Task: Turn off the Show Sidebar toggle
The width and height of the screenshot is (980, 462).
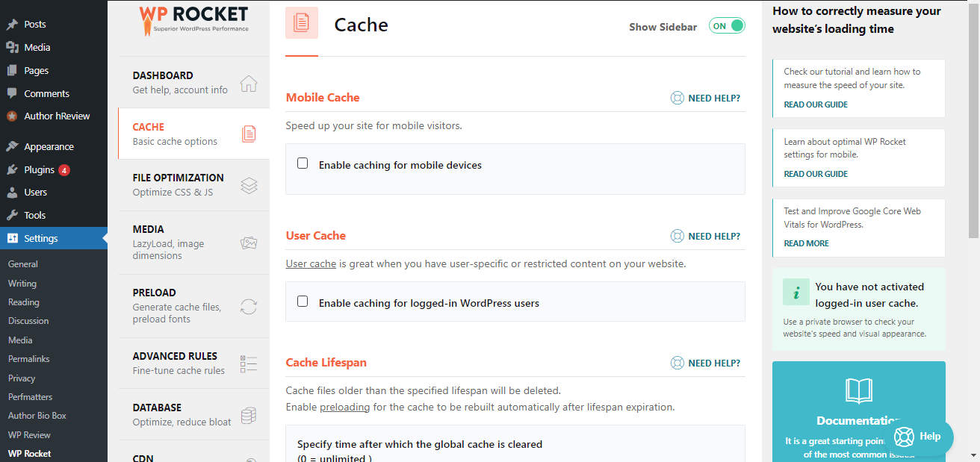Action: pyautogui.click(x=727, y=26)
